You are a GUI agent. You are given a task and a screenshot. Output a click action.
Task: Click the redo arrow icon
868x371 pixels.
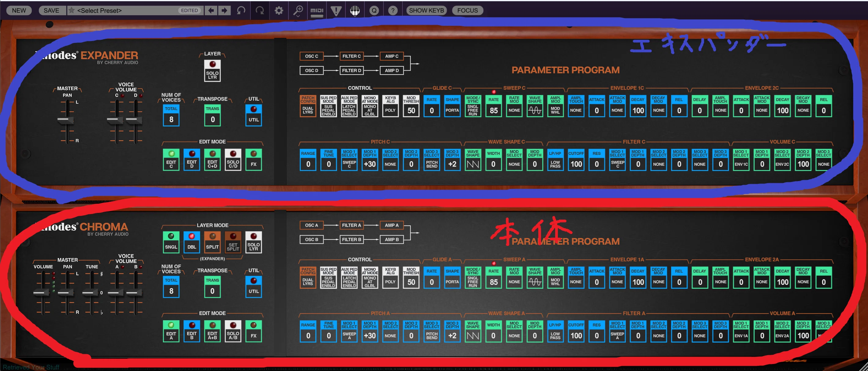click(260, 10)
